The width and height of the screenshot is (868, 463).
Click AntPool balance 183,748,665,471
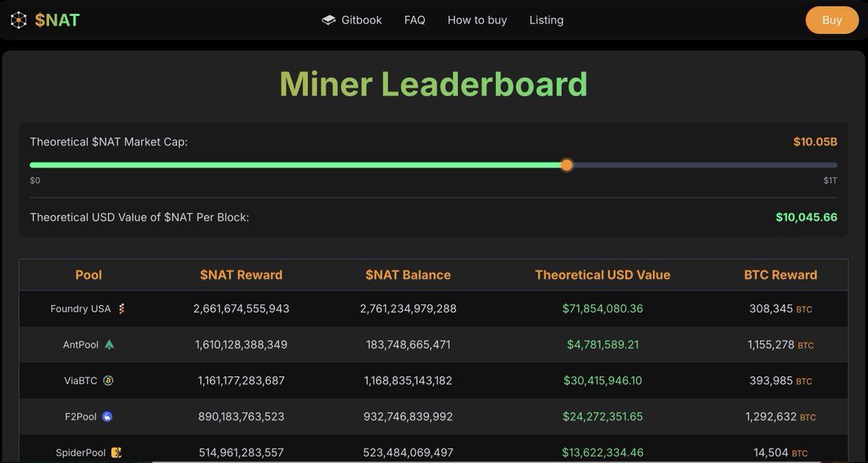(x=408, y=345)
